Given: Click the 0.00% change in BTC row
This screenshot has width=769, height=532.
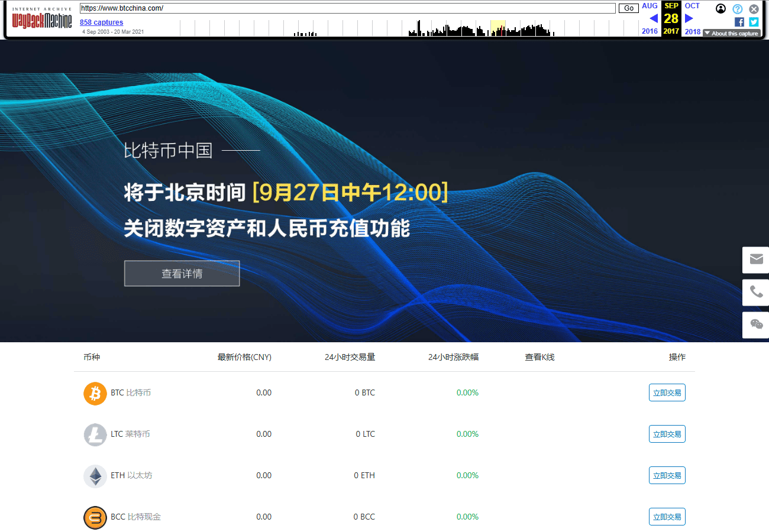Looking at the screenshot, I should click(467, 392).
